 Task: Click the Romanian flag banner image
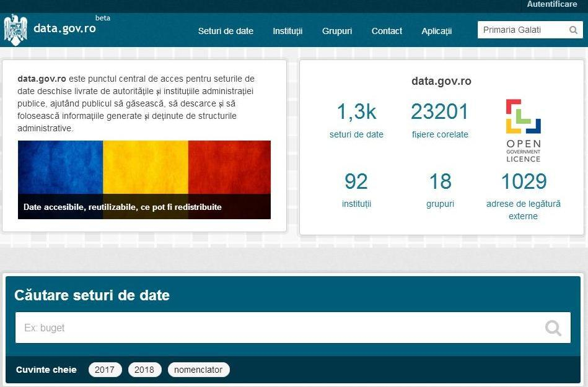point(144,179)
